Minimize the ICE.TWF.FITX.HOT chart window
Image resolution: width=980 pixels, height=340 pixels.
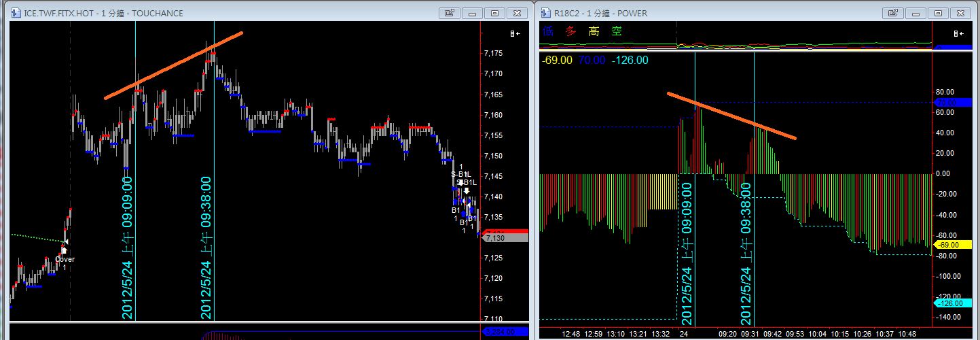coord(473,13)
